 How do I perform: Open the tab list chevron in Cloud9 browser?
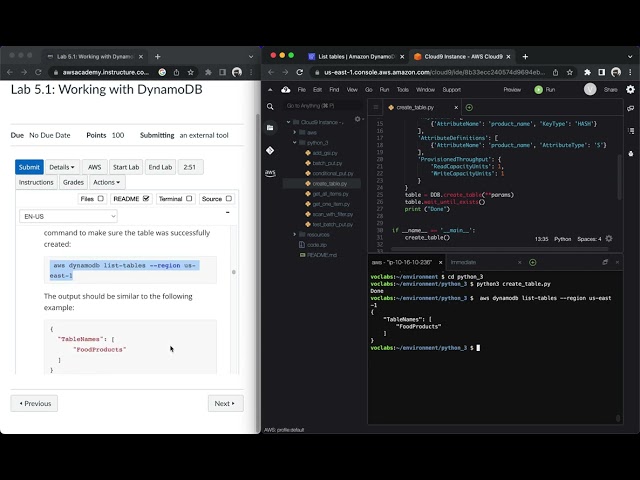[630, 57]
